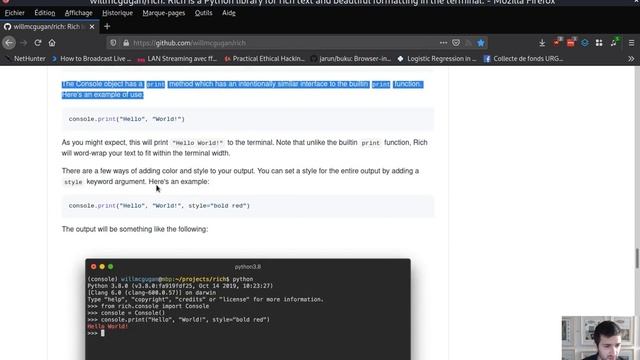The image size is (640, 360).
Task: Open the Édition menu
Action: [44, 13]
